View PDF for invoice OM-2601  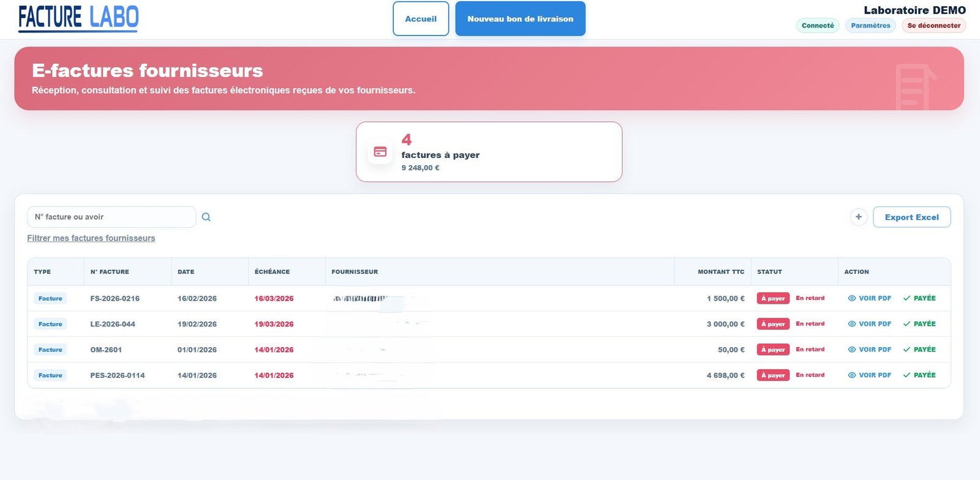(869, 350)
